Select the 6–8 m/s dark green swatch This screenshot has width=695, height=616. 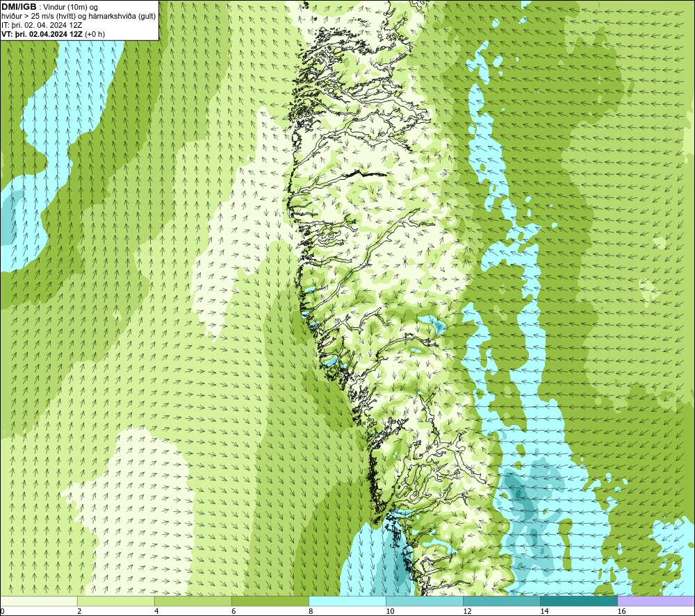tap(270, 601)
